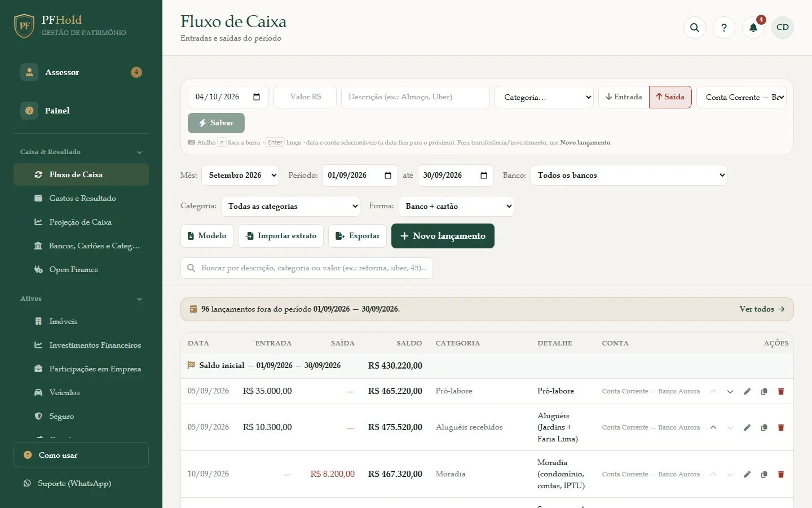
Task: Delete the Pró-labore entry
Action: [x=781, y=392]
